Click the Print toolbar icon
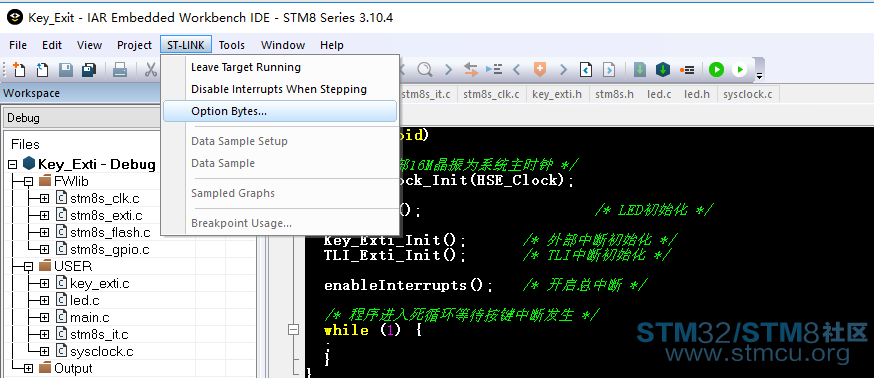 point(120,70)
